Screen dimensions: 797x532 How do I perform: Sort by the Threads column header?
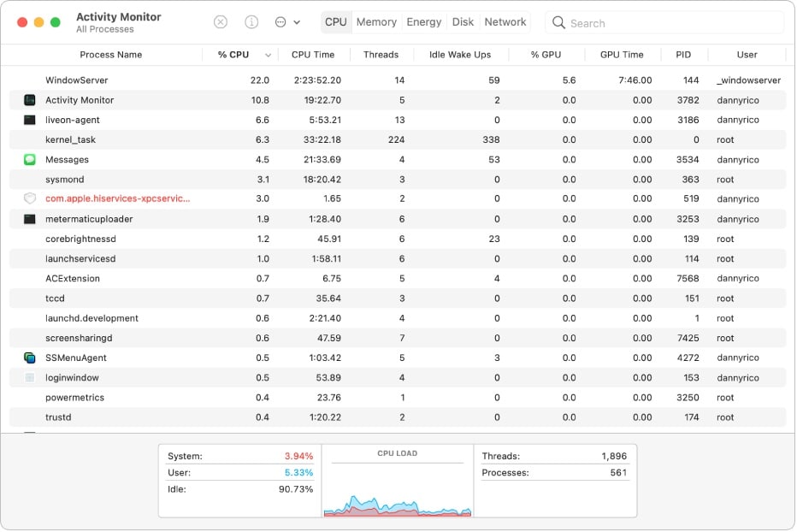381,55
